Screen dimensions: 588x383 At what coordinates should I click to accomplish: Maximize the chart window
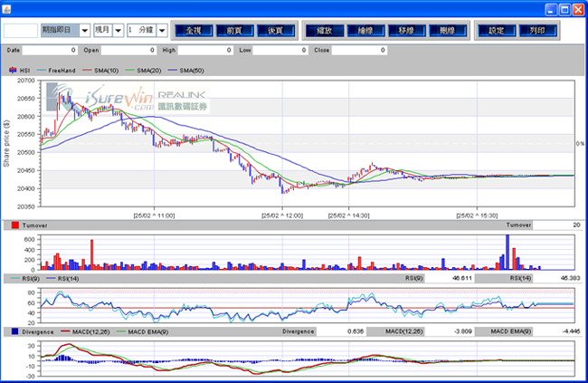564,10
